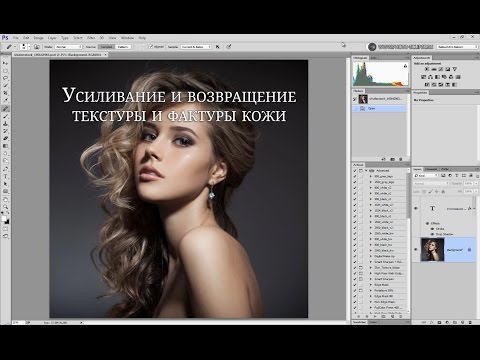
Task: Open the fx layer style menu
Action: [432, 323]
